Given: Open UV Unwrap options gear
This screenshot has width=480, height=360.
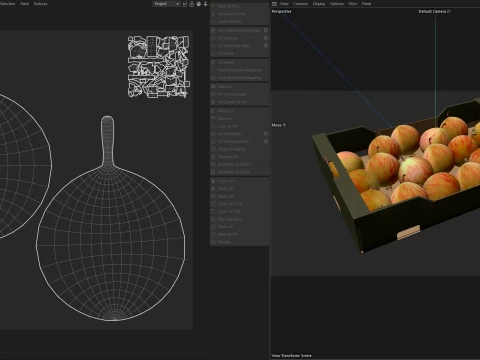Looking at the screenshot, I should 266,38.
